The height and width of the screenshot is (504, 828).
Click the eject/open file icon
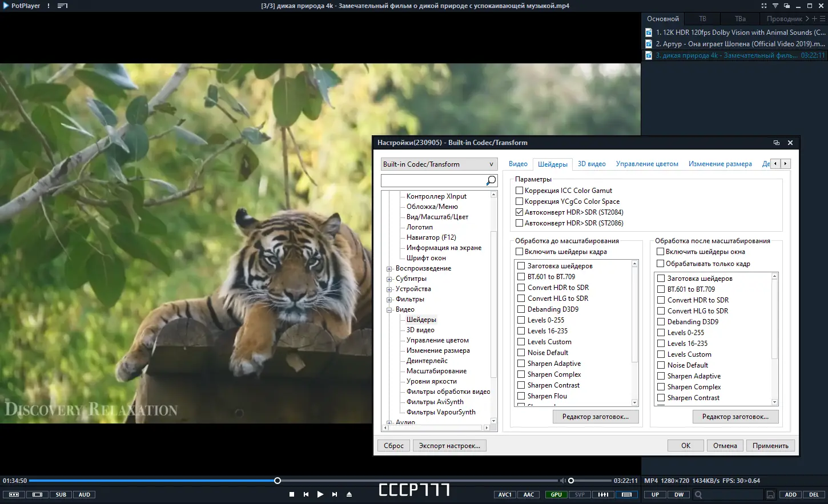tap(349, 494)
